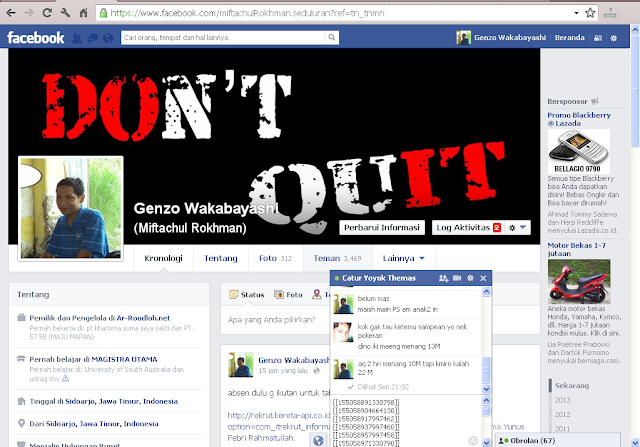Open the MAGISTRA UTAMA link

click(124, 359)
